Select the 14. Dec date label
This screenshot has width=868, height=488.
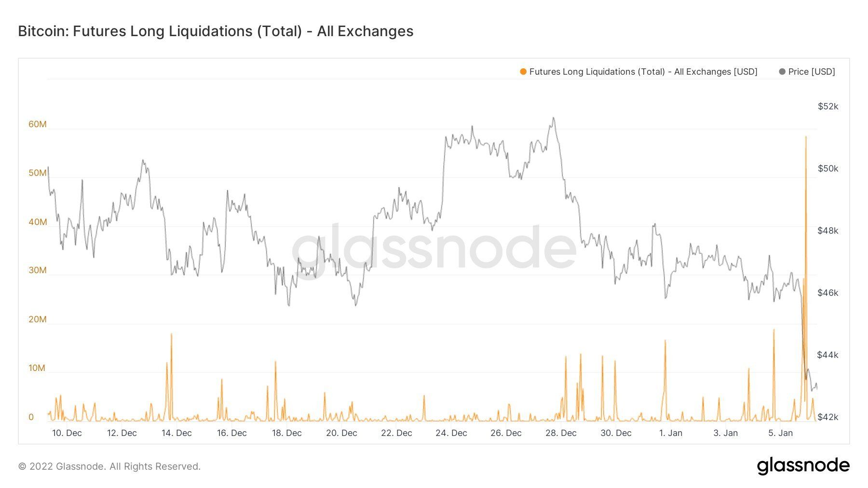(x=176, y=433)
